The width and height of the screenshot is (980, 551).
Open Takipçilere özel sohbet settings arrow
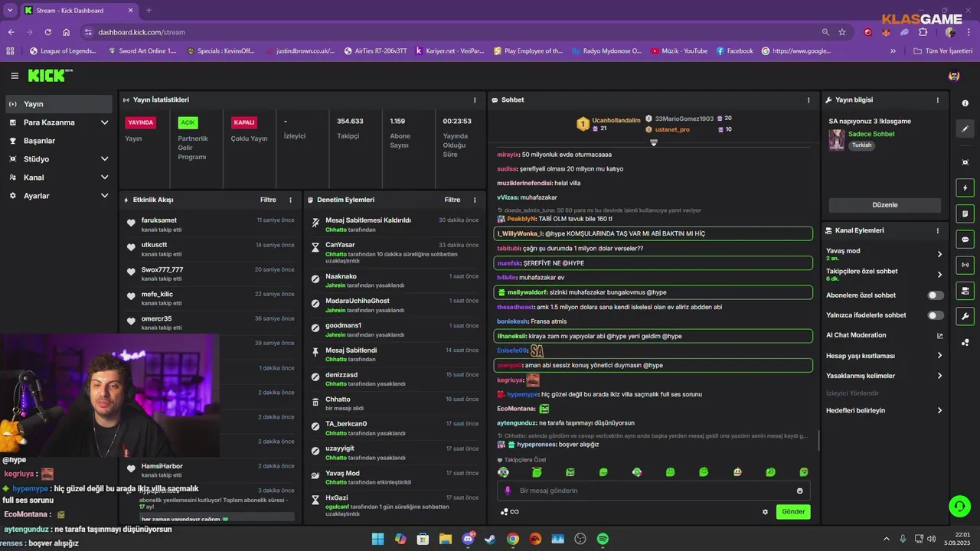pos(939,275)
